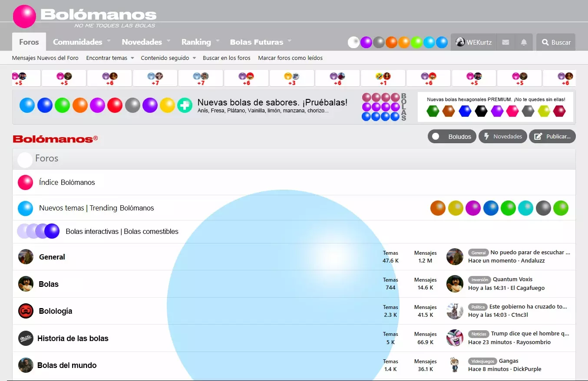
Task: Click the +3 card in the top strip
Action: 292,78
